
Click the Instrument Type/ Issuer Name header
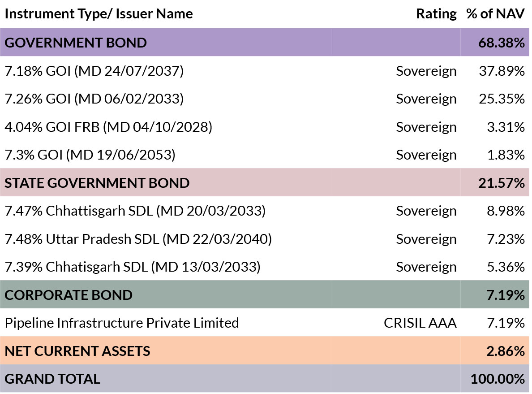tap(99, 14)
